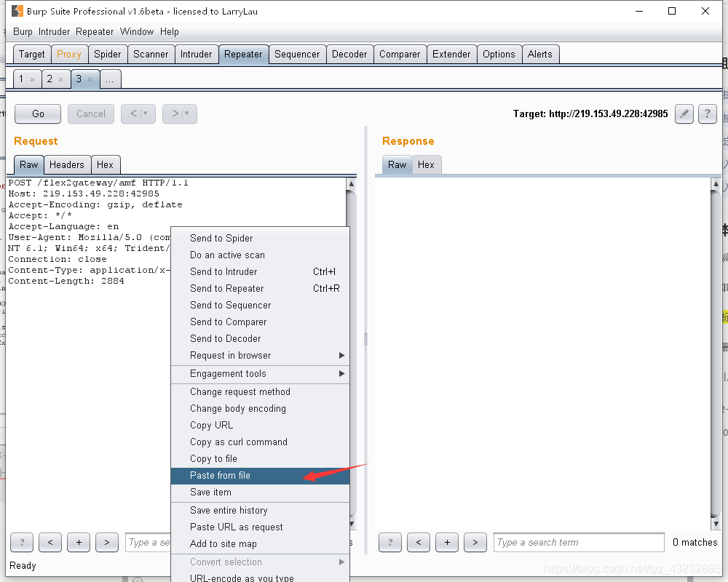
Task: Go to previous Request search match
Action: [x=50, y=542]
